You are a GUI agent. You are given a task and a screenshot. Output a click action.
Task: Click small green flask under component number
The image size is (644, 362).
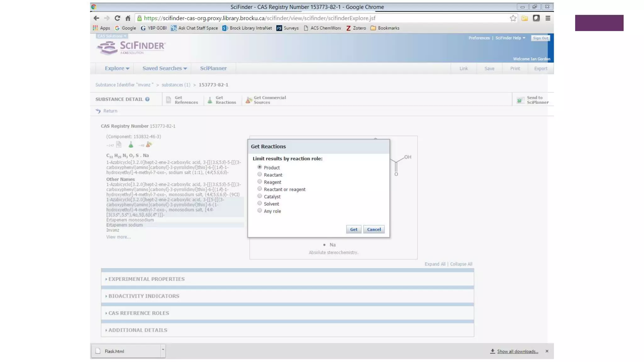click(131, 145)
